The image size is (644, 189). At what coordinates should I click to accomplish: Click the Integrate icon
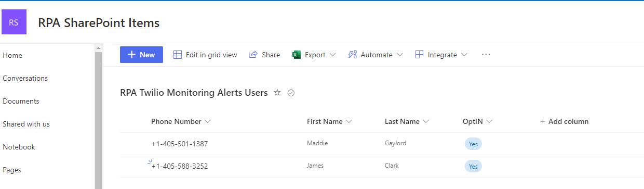tap(419, 55)
